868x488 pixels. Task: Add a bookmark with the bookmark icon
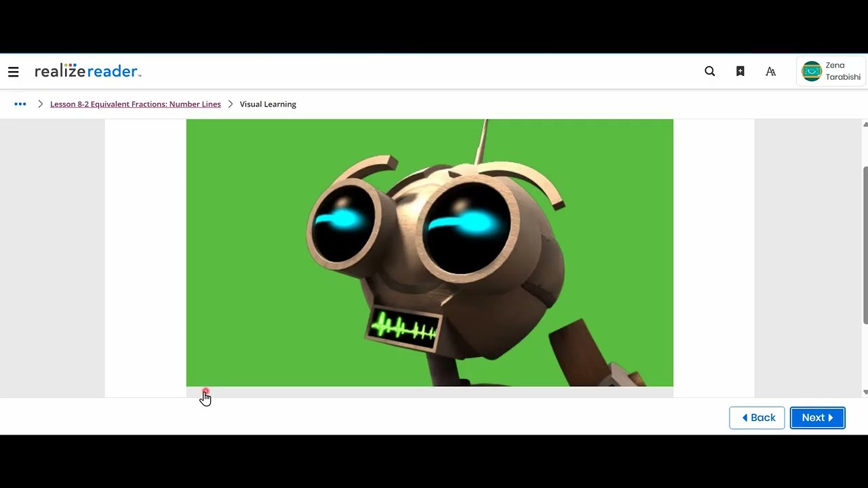(741, 71)
